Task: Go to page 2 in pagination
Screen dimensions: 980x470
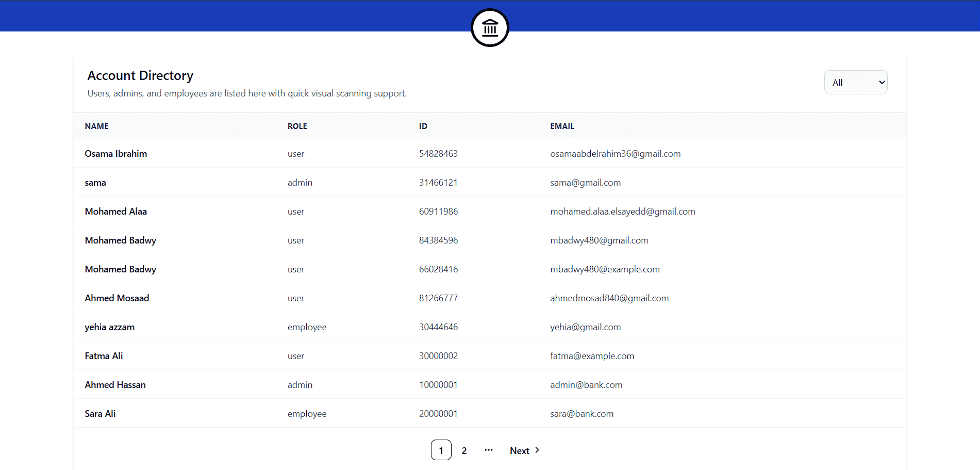Action: [x=464, y=450]
